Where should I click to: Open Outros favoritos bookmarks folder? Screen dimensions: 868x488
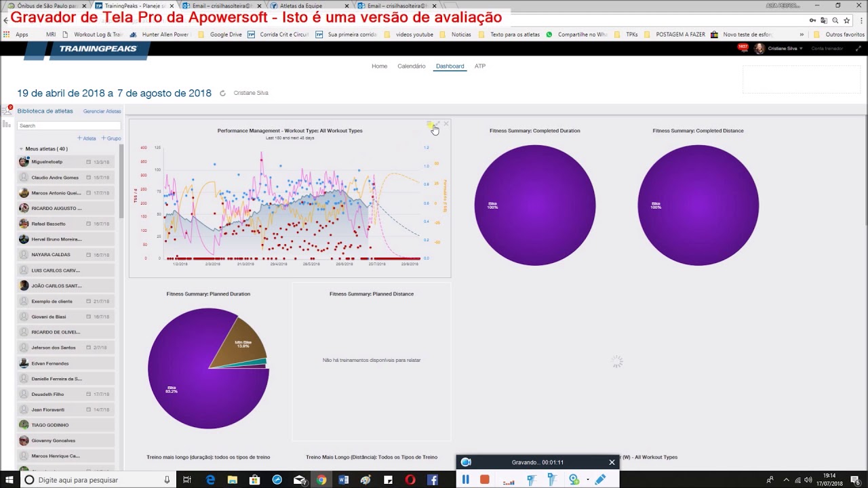(839, 35)
